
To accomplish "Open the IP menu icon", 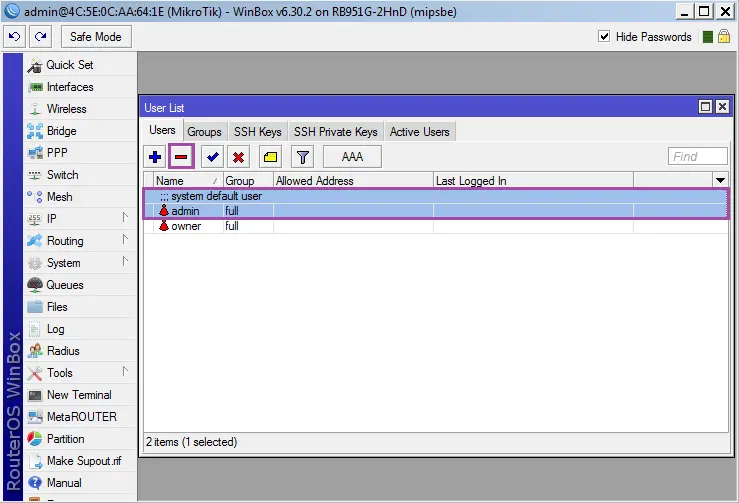I will point(34,219).
